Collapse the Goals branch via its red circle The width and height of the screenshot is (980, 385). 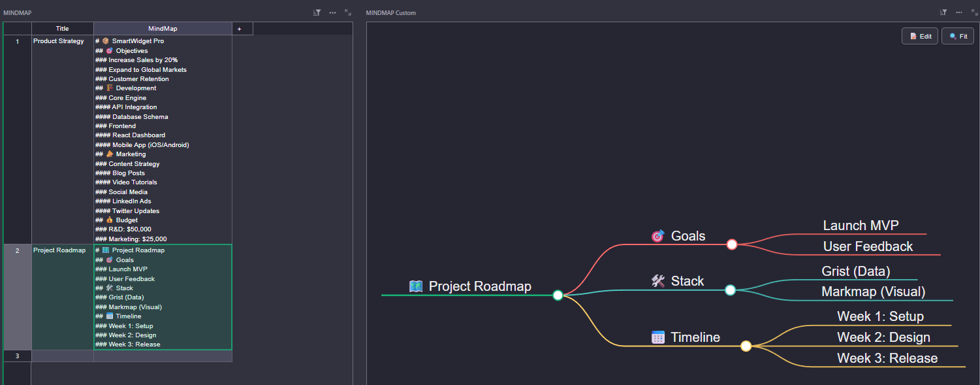point(732,244)
